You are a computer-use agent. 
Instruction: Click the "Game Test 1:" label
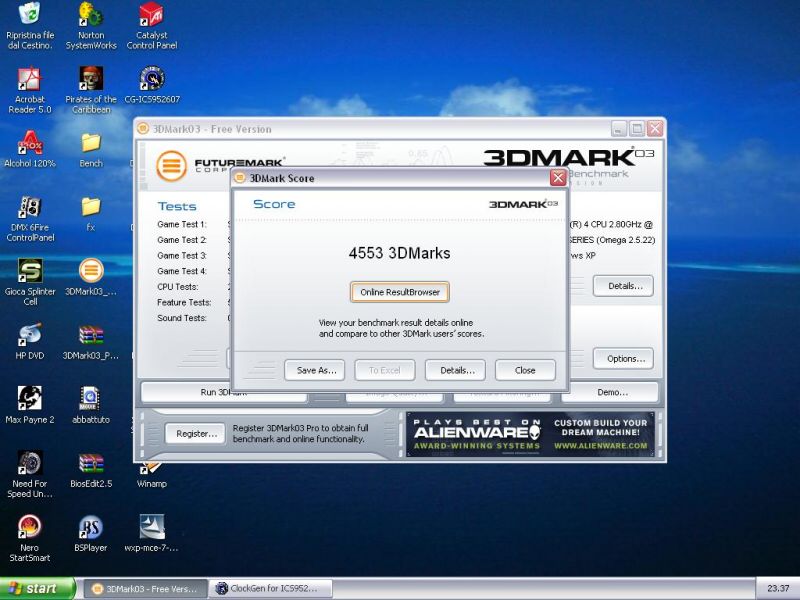(x=182, y=224)
